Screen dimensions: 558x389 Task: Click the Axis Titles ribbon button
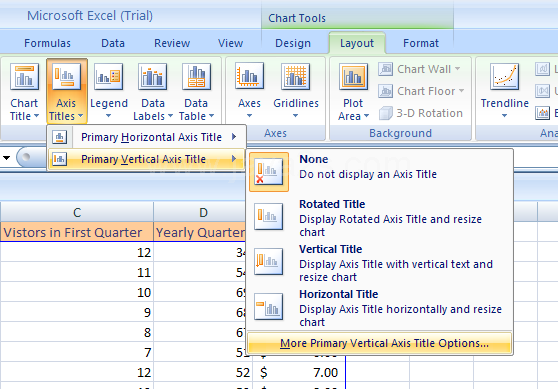[x=67, y=92]
